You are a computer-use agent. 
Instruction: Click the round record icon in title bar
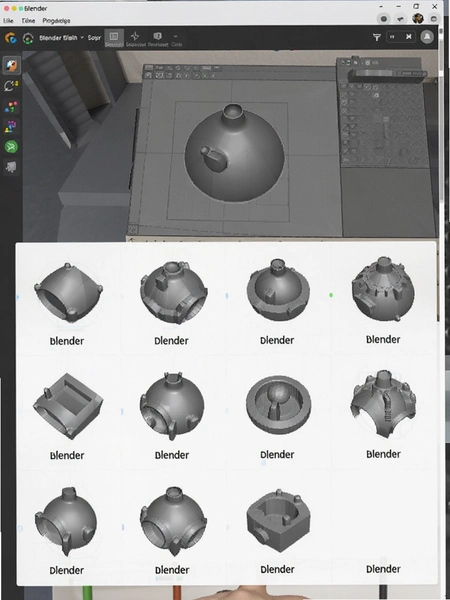(x=384, y=18)
